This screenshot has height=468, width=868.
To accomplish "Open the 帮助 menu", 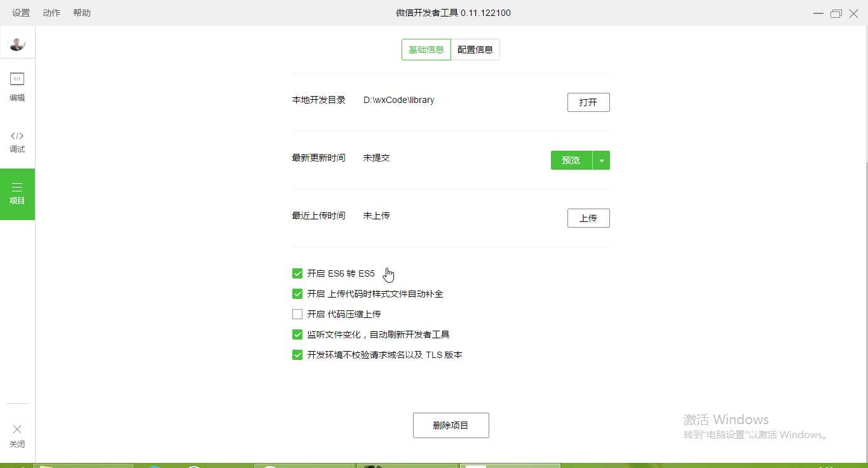I will pyautogui.click(x=82, y=13).
